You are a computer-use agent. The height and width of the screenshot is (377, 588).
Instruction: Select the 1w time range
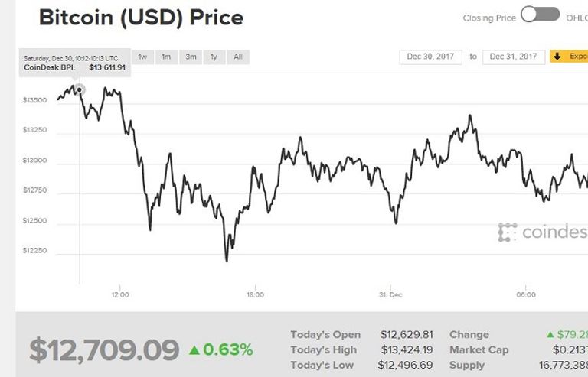click(142, 57)
